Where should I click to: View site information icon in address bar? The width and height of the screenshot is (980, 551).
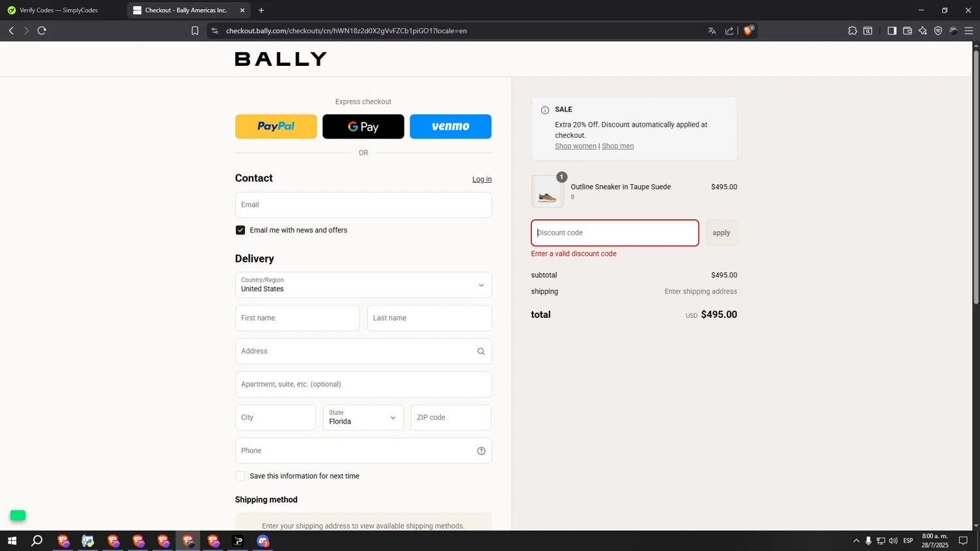pos(215,31)
